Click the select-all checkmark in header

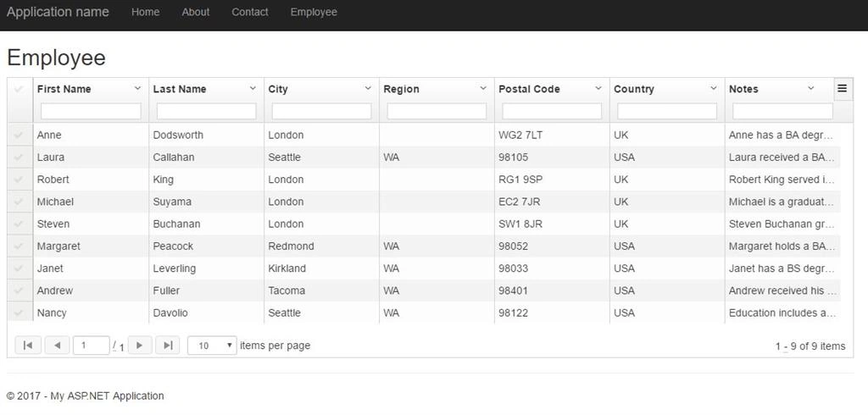pos(19,89)
